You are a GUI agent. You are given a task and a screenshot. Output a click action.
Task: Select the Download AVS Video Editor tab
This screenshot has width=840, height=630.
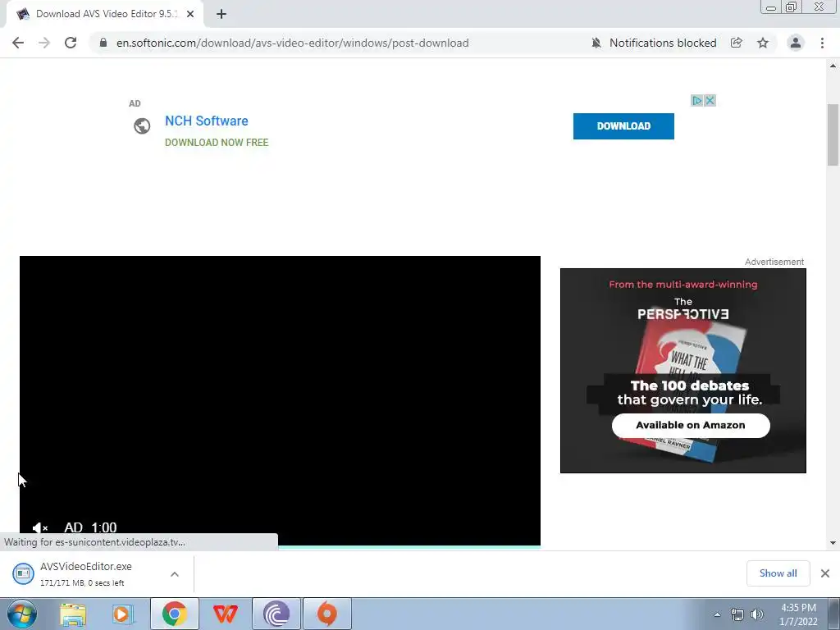tap(105, 14)
